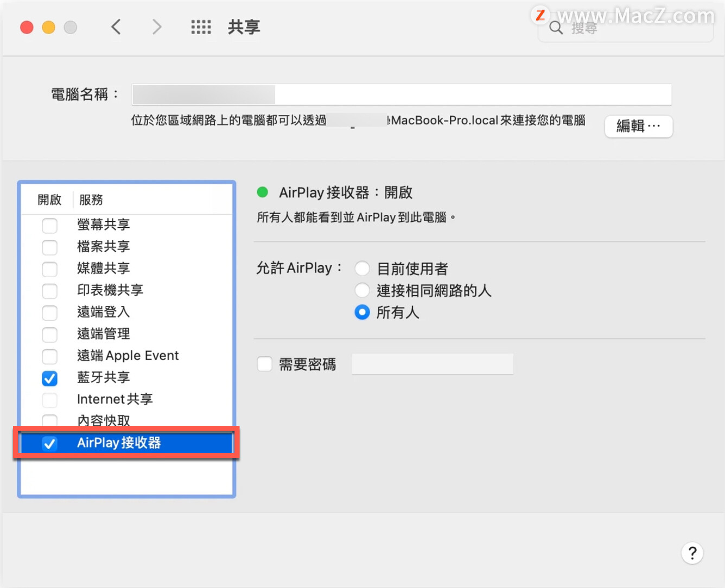Uncheck AirPlay 接收器 checkbox
This screenshot has width=725, height=588.
(x=49, y=443)
